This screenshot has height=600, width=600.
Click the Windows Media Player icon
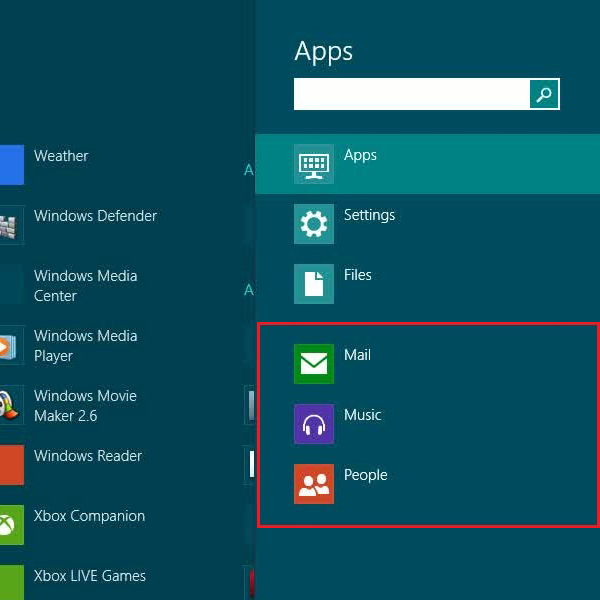point(11,345)
